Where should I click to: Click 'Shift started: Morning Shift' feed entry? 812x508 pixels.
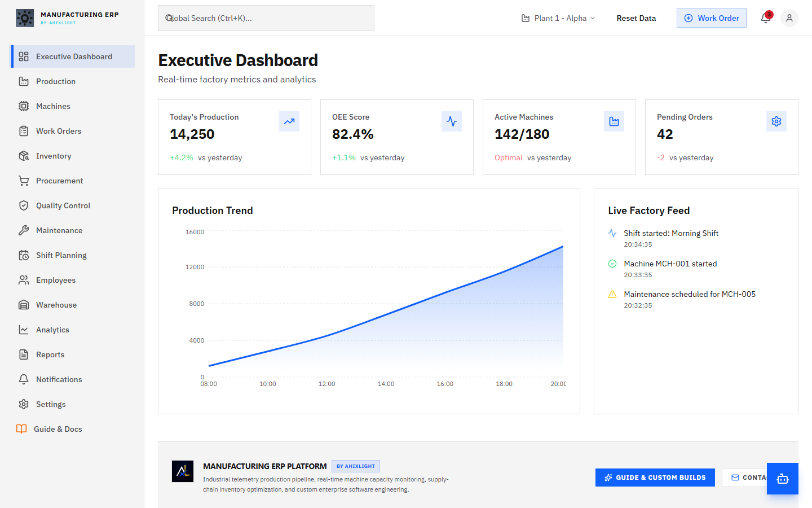pos(671,233)
